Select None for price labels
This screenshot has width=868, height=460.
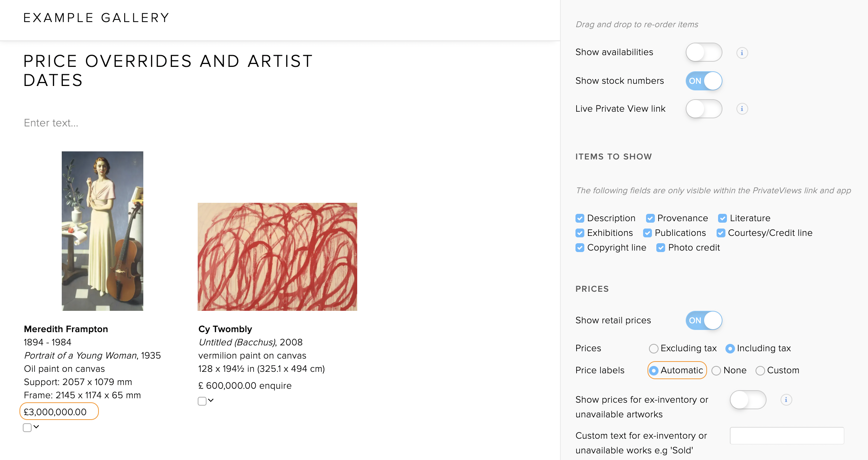716,370
